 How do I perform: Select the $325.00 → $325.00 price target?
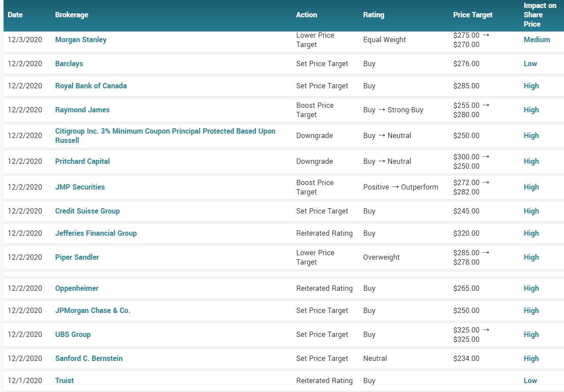[x=471, y=334]
